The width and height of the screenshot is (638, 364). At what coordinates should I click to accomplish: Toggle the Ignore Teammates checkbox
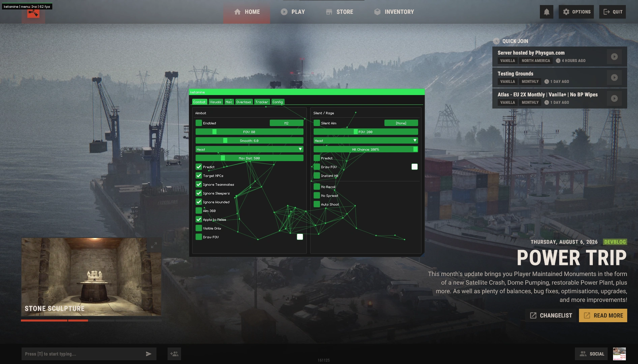click(199, 184)
